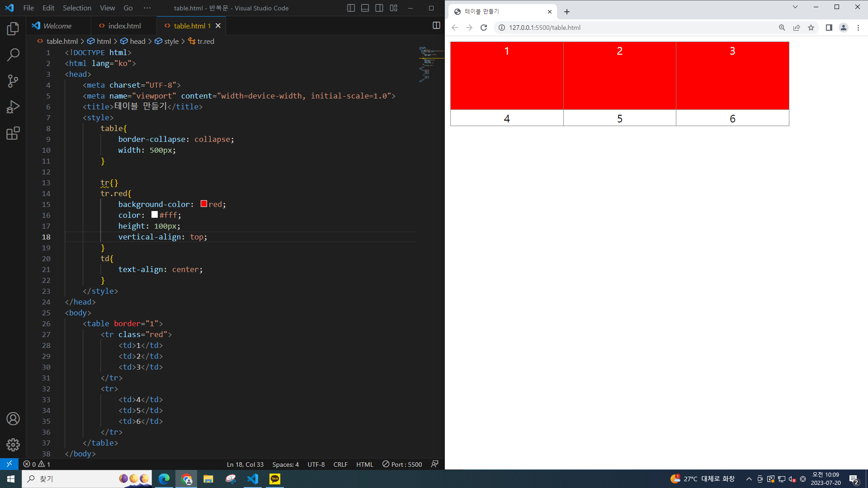The height and width of the screenshot is (488, 868).
Task: Click Port : 5500 live server button
Action: click(x=402, y=465)
